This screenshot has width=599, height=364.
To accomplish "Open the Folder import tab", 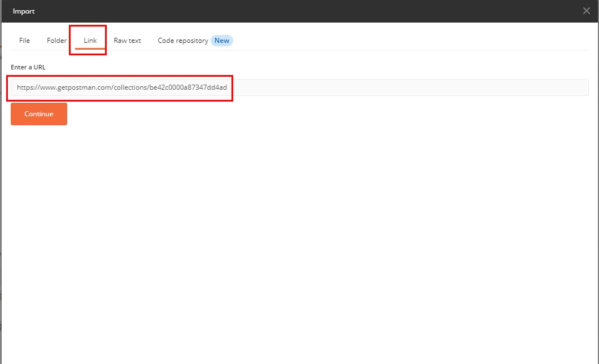I will click(56, 41).
